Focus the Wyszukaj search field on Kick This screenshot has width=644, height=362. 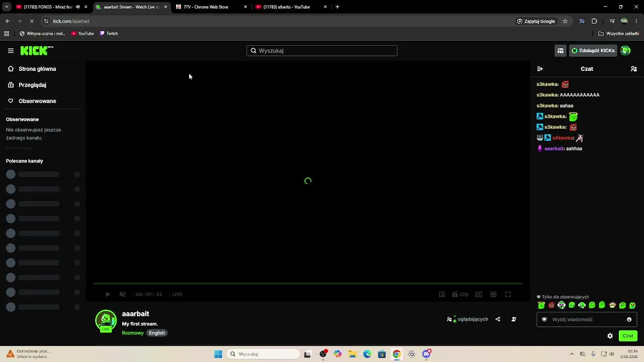[x=322, y=50]
